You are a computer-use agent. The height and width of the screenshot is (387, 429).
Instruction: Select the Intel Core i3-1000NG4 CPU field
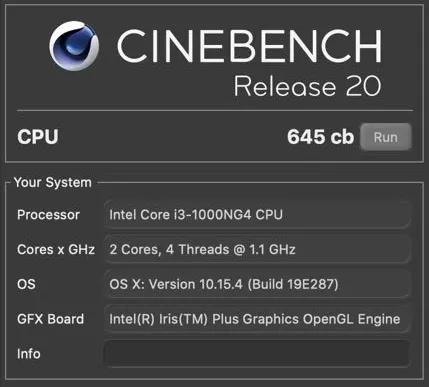pyautogui.click(x=257, y=215)
